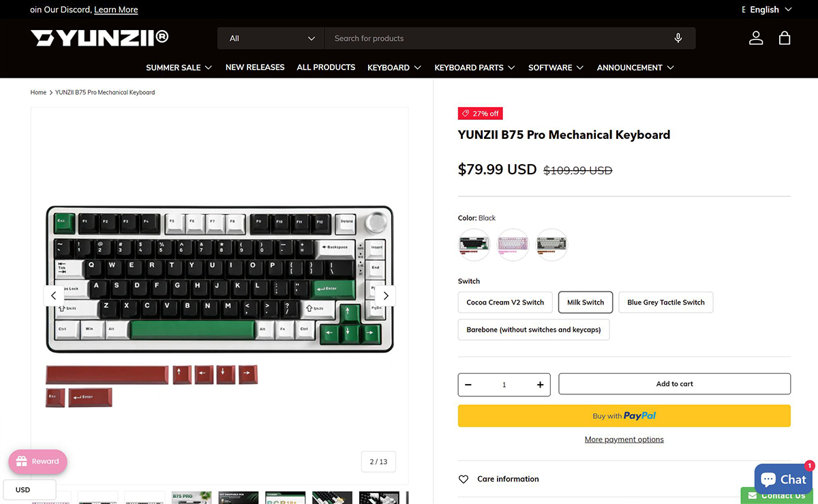The width and height of the screenshot is (818, 504).
Task: Expand the KEYBOARD menu
Action: click(x=395, y=67)
